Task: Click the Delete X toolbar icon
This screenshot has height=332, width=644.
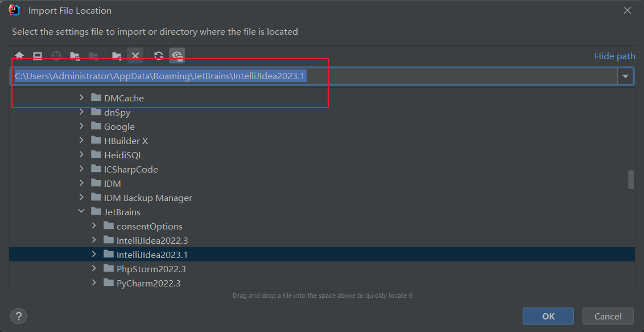Action: (x=135, y=56)
